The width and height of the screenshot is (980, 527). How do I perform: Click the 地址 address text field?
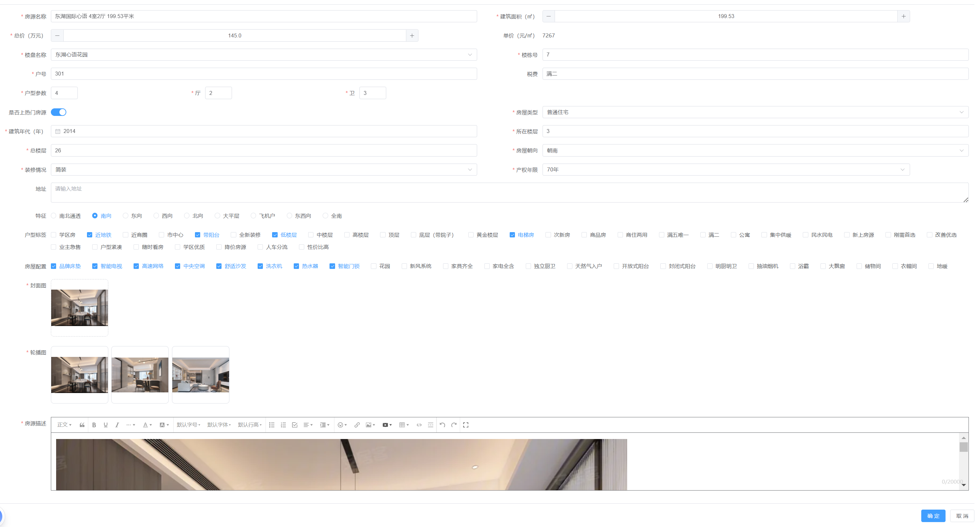click(509, 192)
